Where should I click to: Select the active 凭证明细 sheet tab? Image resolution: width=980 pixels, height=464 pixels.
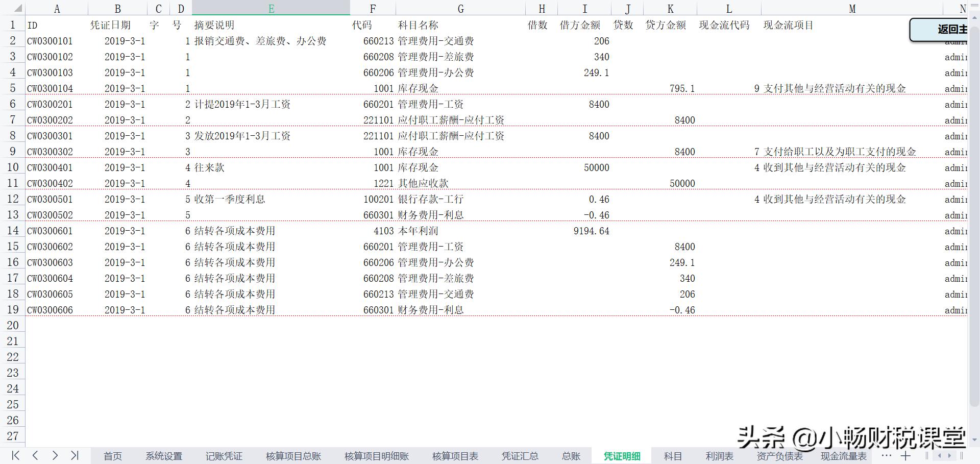(x=622, y=456)
